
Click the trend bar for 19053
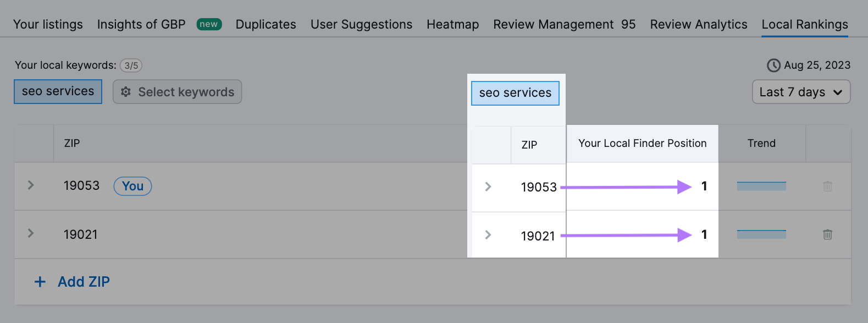click(761, 186)
